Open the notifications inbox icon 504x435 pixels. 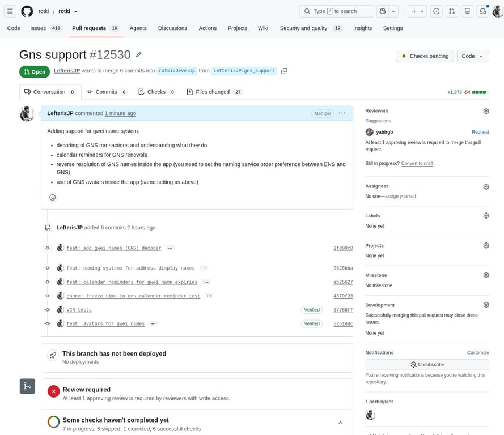pyautogui.click(x=482, y=11)
